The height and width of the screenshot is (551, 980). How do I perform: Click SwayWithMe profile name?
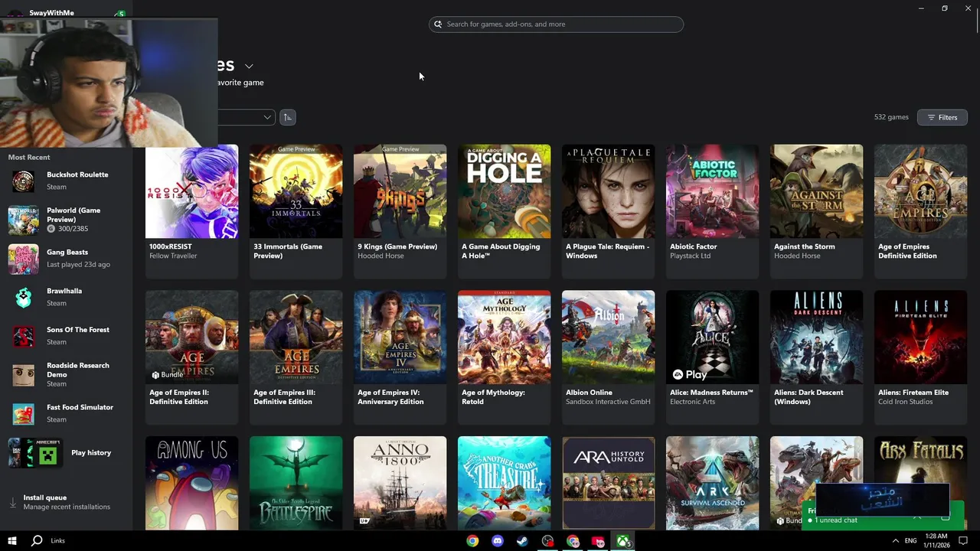[x=52, y=13]
